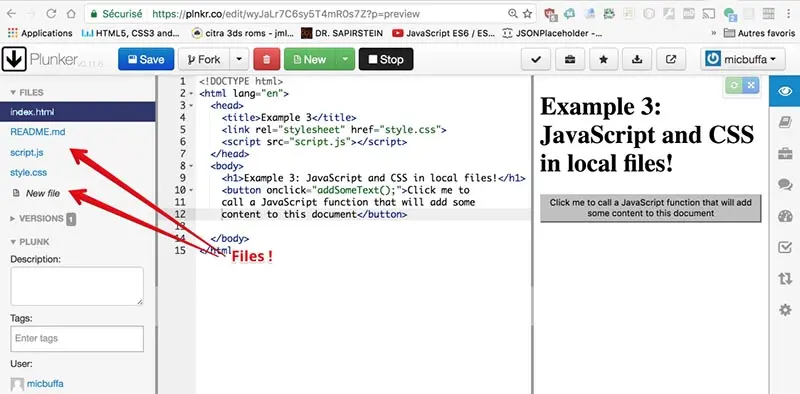Open the settings gear sidebar icon
This screenshot has height=394, width=800.
pyautogui.click(x=785, y=310)
